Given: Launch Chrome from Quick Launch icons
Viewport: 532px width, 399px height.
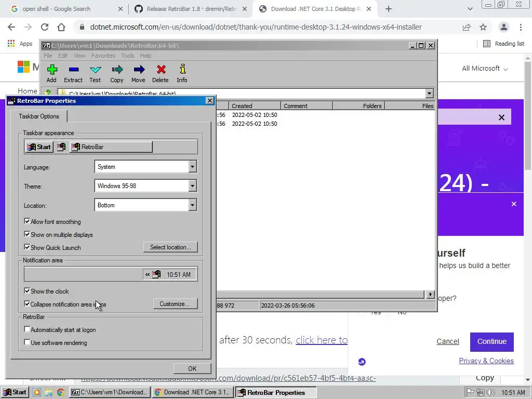Looking at the screenshot, I should [x=61, y=393].
